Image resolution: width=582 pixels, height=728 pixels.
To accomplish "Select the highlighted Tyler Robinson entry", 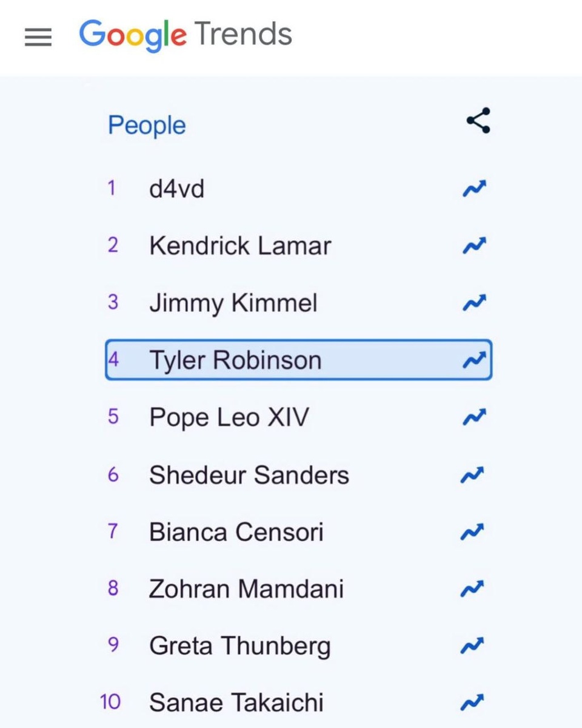I will point(235,360).
